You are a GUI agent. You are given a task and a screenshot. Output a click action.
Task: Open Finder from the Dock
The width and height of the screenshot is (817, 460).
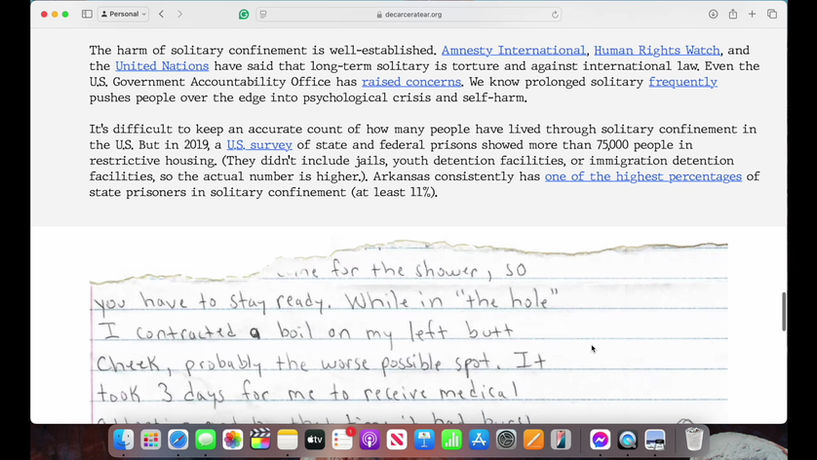click(x=123, y=440)
